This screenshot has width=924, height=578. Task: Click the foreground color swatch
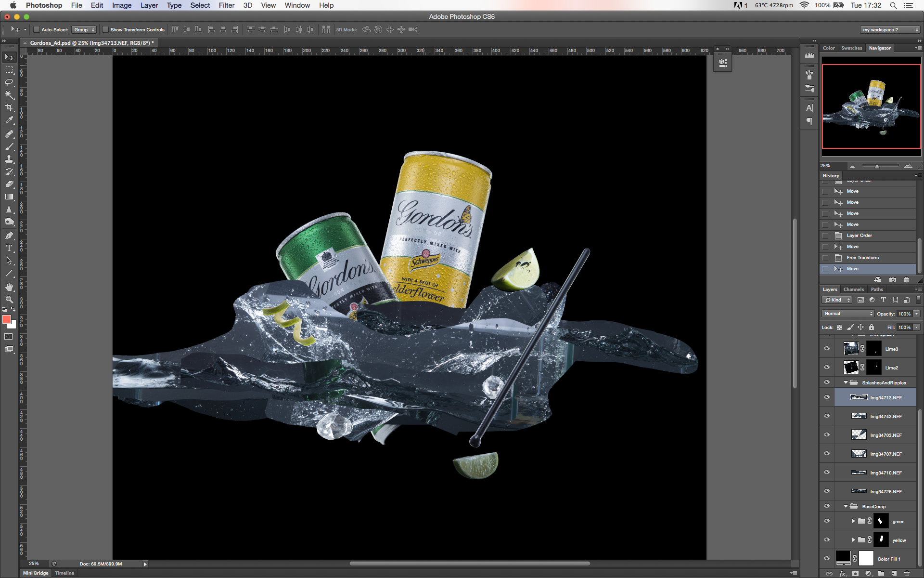tap(7, 320)
